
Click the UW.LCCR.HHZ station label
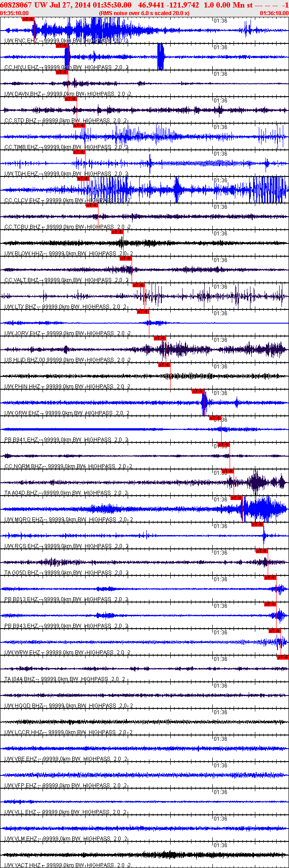click(x=23, y=732)
